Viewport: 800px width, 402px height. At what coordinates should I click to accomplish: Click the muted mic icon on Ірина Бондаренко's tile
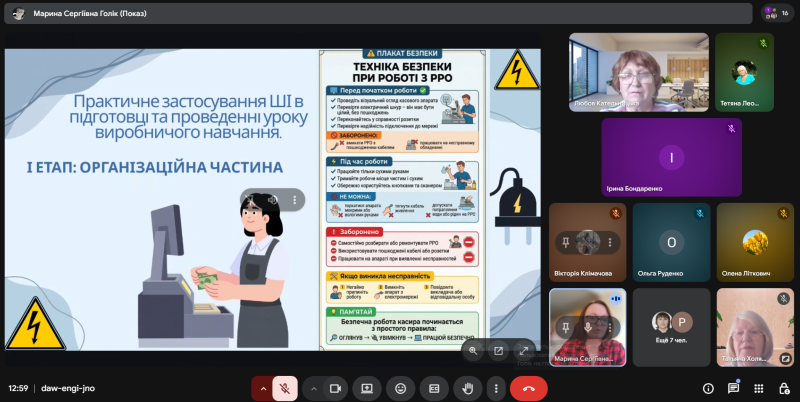[x=731, y=129]
